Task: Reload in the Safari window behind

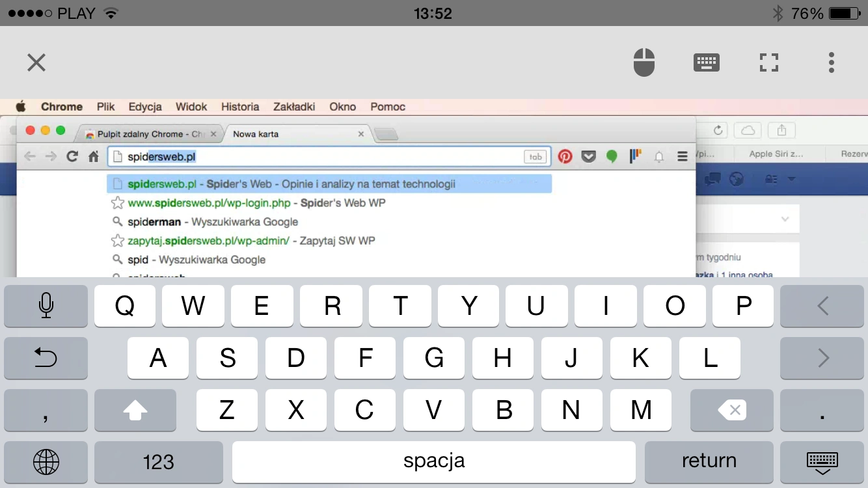Action: (x=718, y=130)
